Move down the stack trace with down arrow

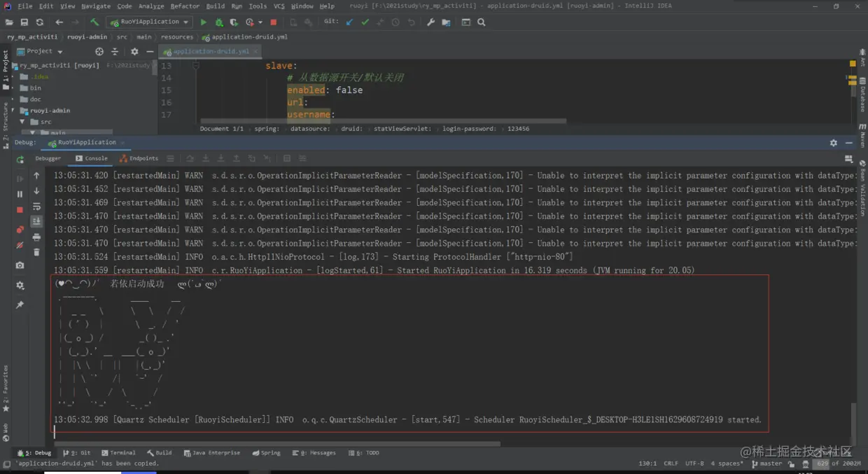[36, 191]
